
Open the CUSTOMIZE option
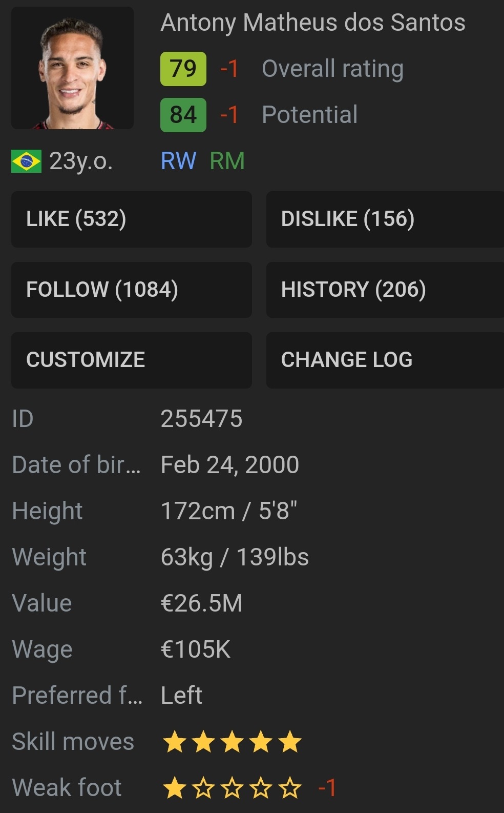pos(131,360)
